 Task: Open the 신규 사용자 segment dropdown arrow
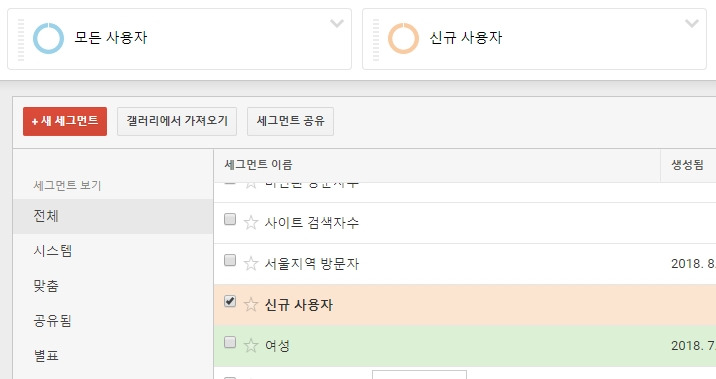point(692,23)
